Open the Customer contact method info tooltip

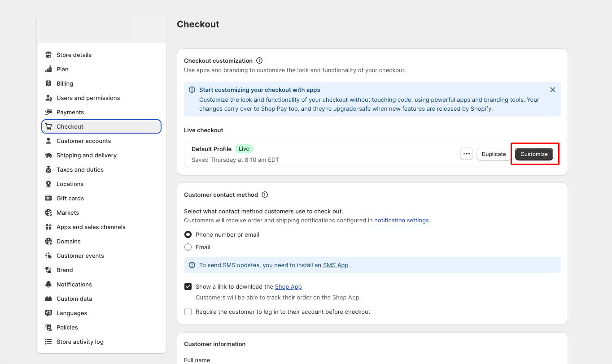coord(265,195)
